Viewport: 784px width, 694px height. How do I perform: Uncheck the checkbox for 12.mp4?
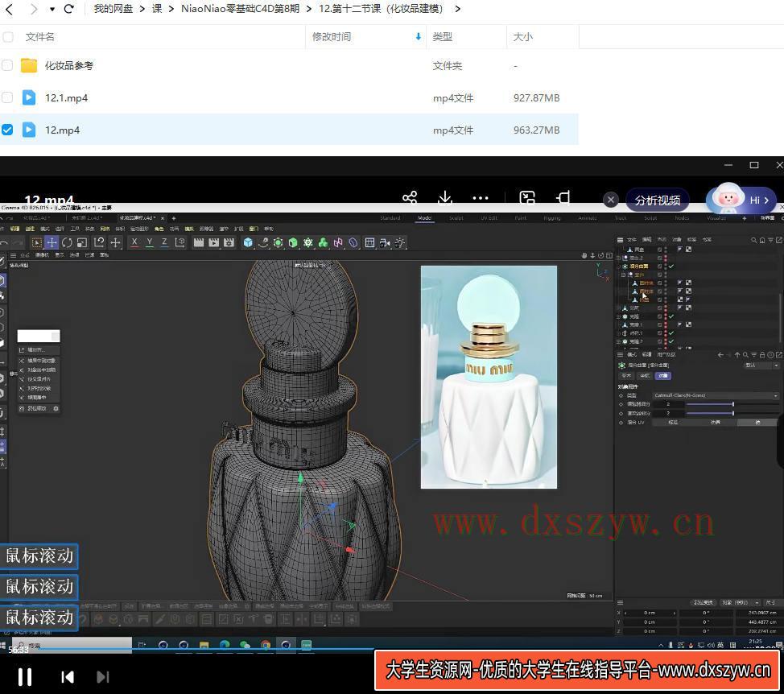click(7, 130)
